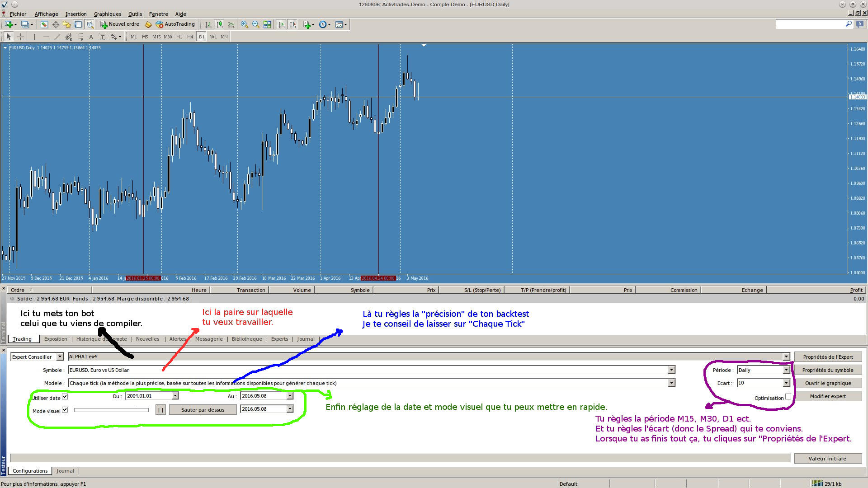The width and height of the screenshot is (868, 488).
Task: Click the Propriétés de l'Expert button
Action: (x=828, y=357)
